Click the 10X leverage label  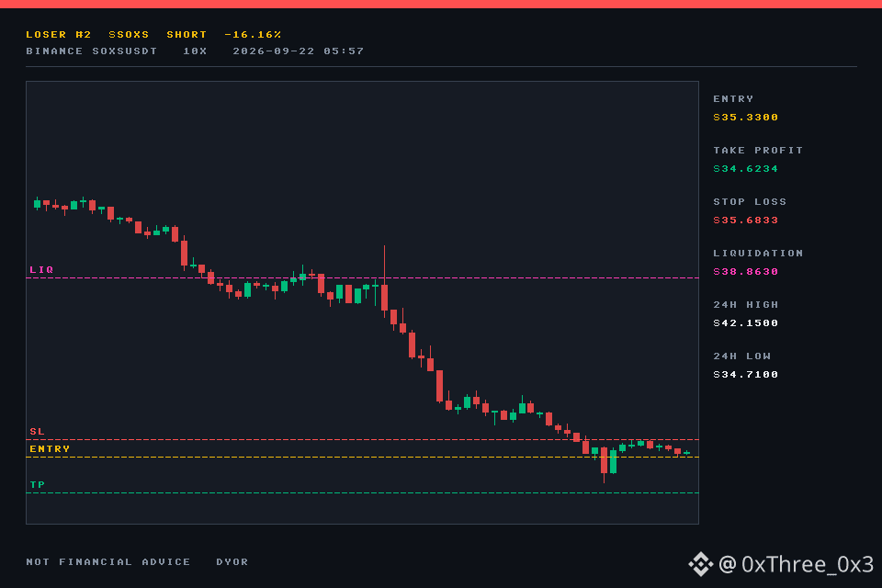tap(195, 51)
